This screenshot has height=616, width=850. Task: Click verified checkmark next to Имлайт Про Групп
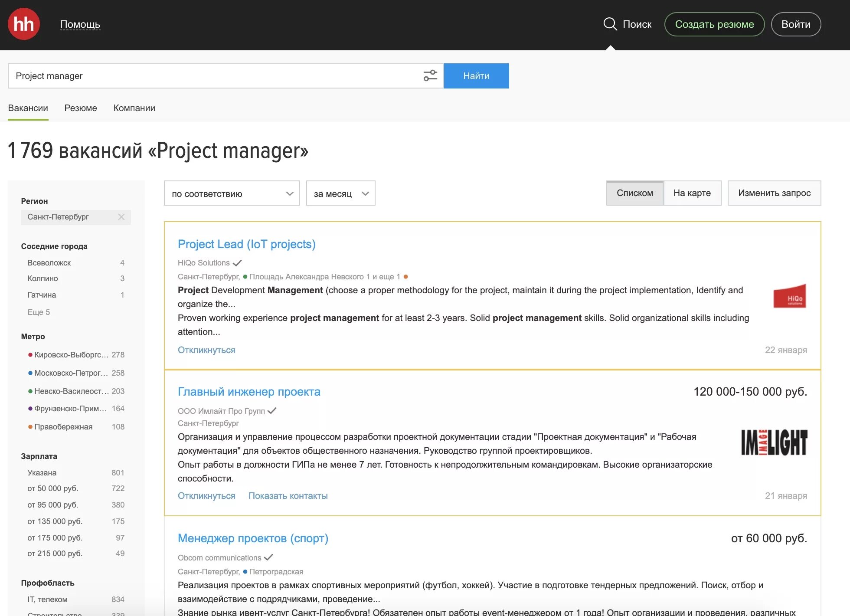tap(272, 411)
